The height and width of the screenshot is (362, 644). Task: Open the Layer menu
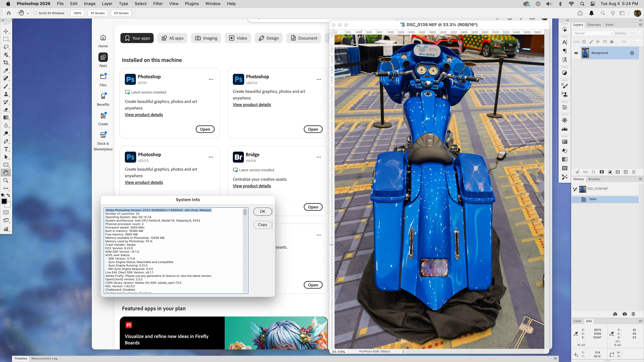[x=107, y=3]
